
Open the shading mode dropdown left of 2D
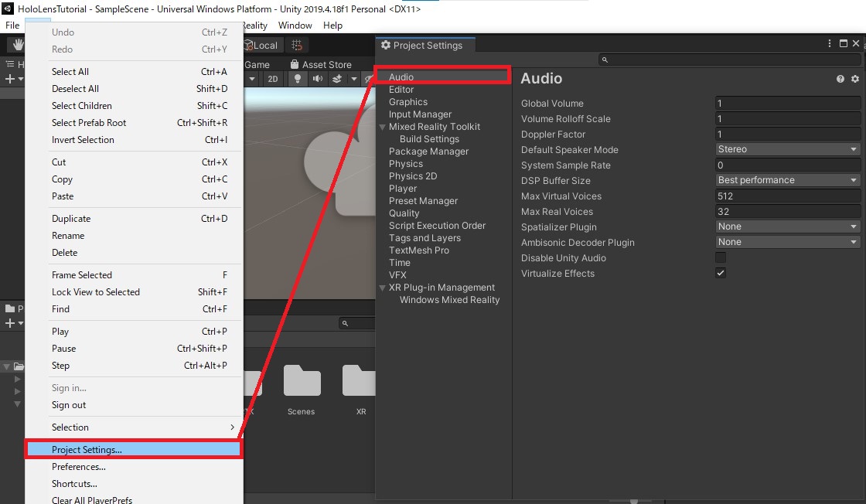coord(252,79)
